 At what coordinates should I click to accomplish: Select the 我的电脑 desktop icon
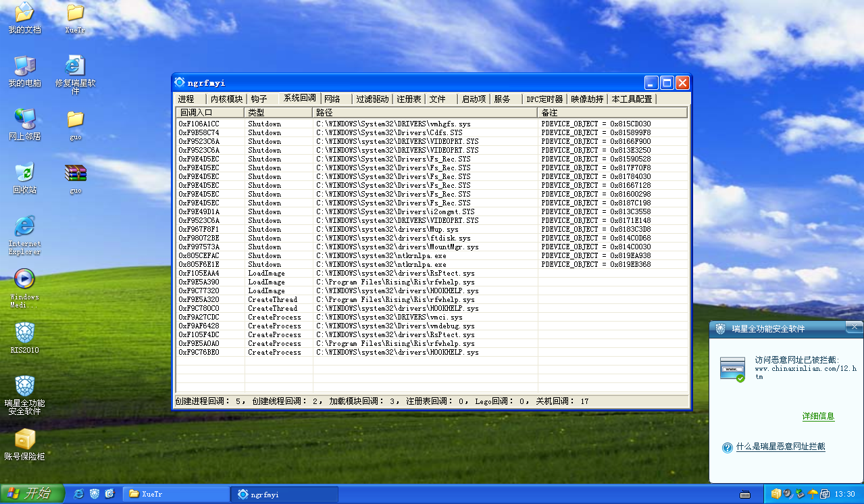click(x=24, y=71)
